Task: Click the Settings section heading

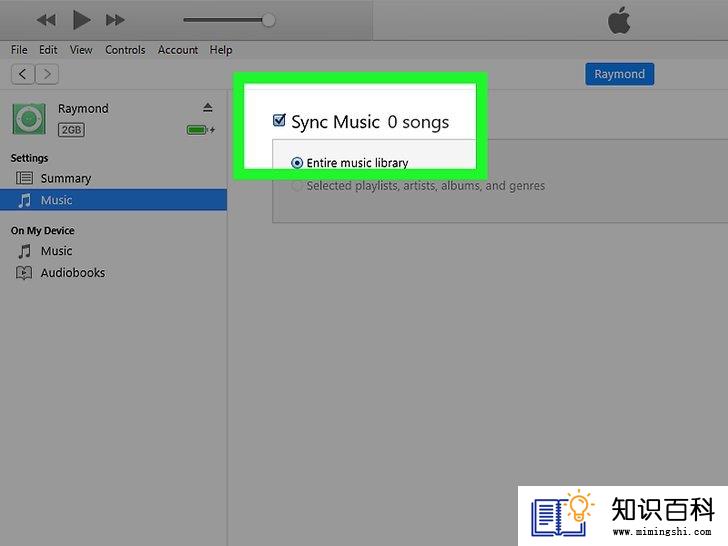Action: coord(29,158)
